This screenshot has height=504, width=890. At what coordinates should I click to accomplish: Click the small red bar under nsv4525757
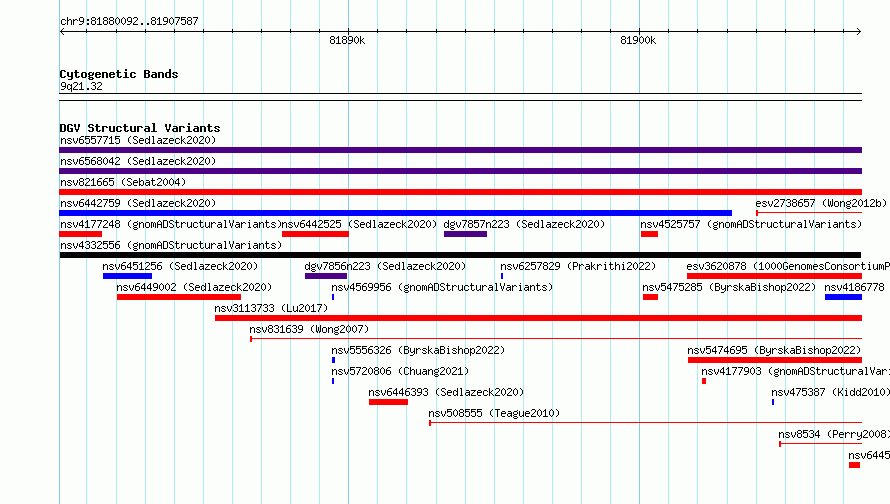pyautogui.click(x=649, y=234)
